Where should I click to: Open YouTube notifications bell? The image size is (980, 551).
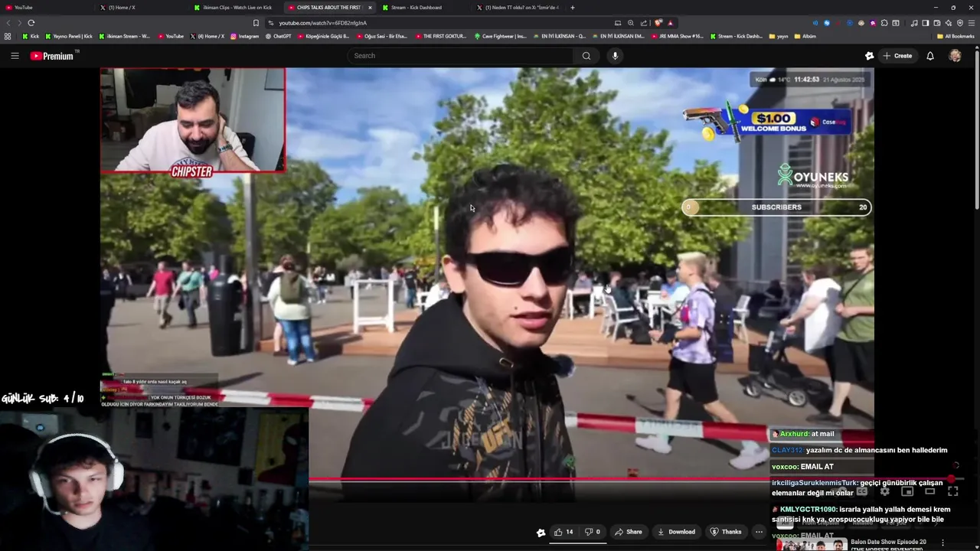[x=930, y=56]
